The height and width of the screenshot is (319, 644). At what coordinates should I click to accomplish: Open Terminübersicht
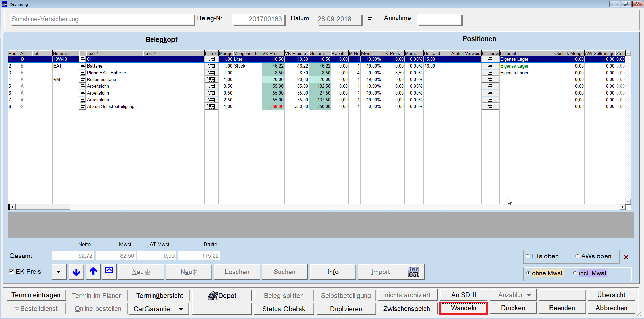[x=160, y=296]
